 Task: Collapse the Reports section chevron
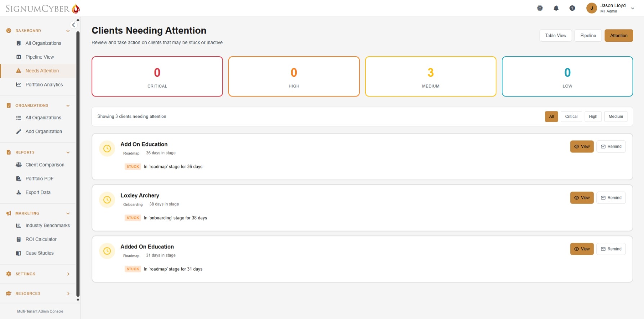click(68, 152)
